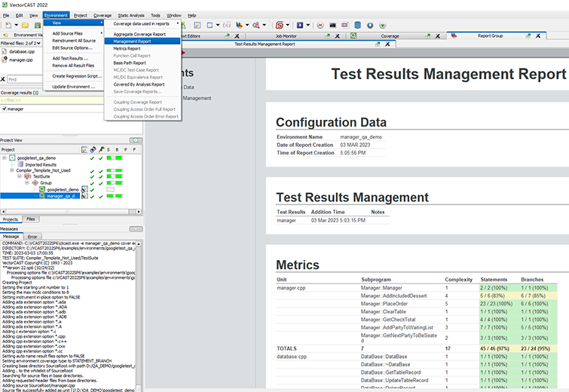Click the Report Group tab's chart icon
This screenshot has height=392, width=569.
click(454, 35)
